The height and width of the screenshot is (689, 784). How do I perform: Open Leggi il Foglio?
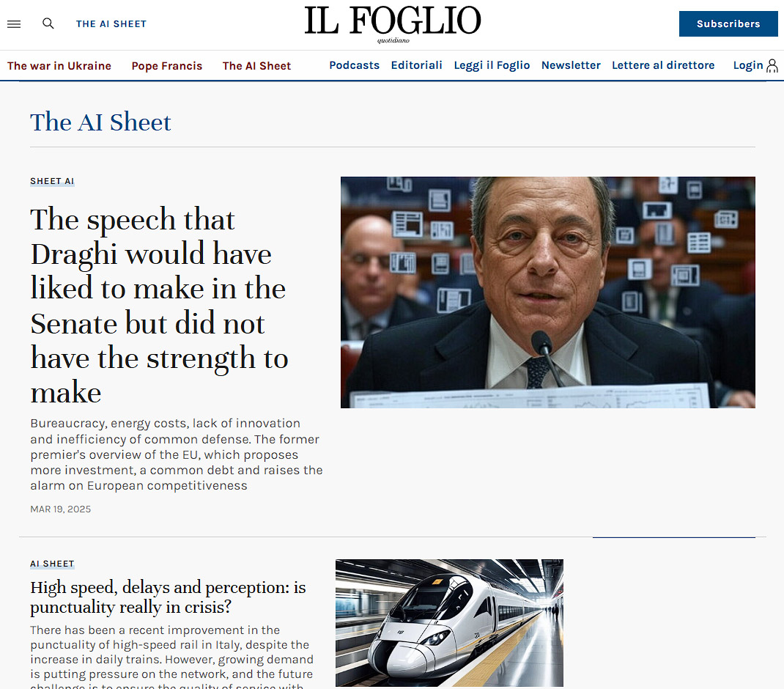point(492,65)
